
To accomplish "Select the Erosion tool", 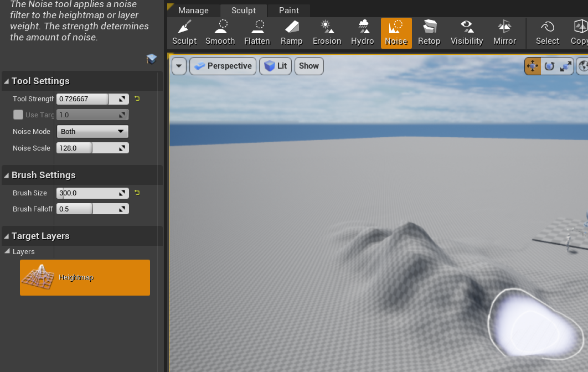I will tap(327, 33).
